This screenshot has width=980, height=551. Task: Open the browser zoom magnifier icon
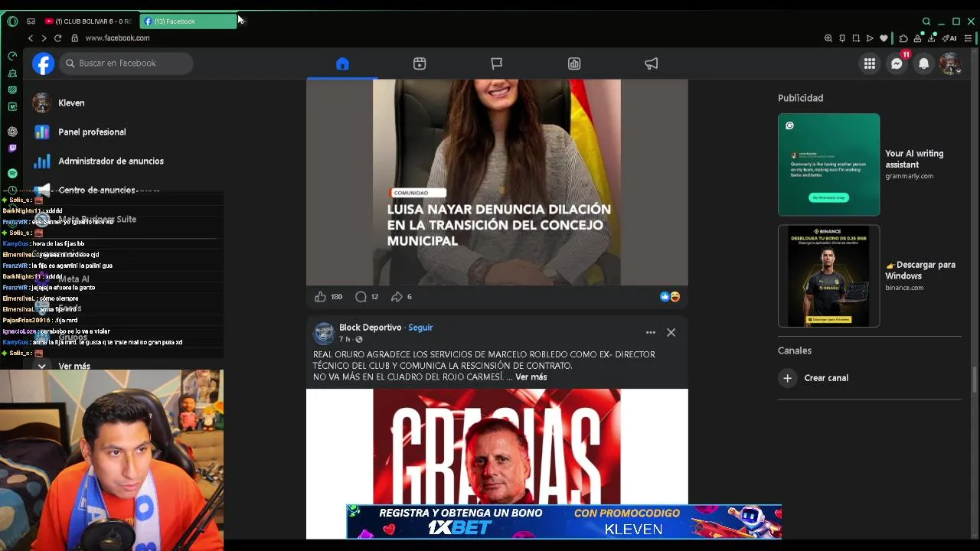[828, 38]
